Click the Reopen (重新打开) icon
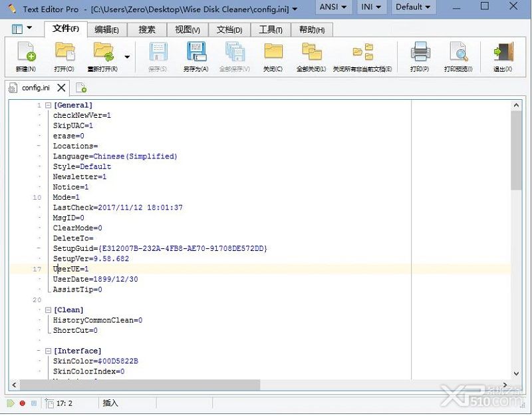532x416 pixels. pos(103,53)
